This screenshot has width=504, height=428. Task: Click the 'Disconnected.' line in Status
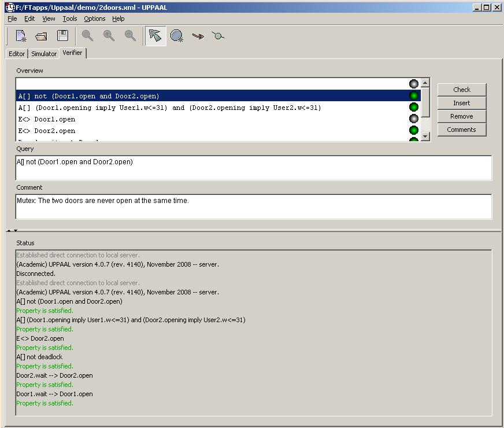[x=36, y=274]
